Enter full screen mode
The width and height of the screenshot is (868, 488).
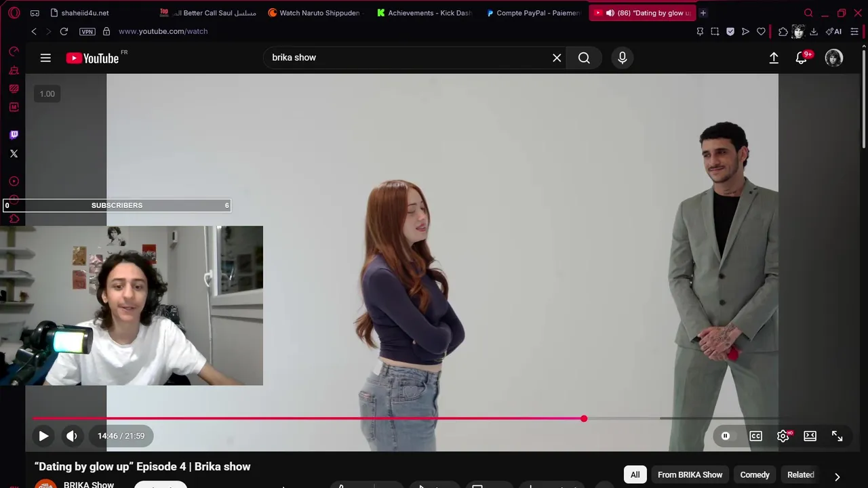click(837, 436)
